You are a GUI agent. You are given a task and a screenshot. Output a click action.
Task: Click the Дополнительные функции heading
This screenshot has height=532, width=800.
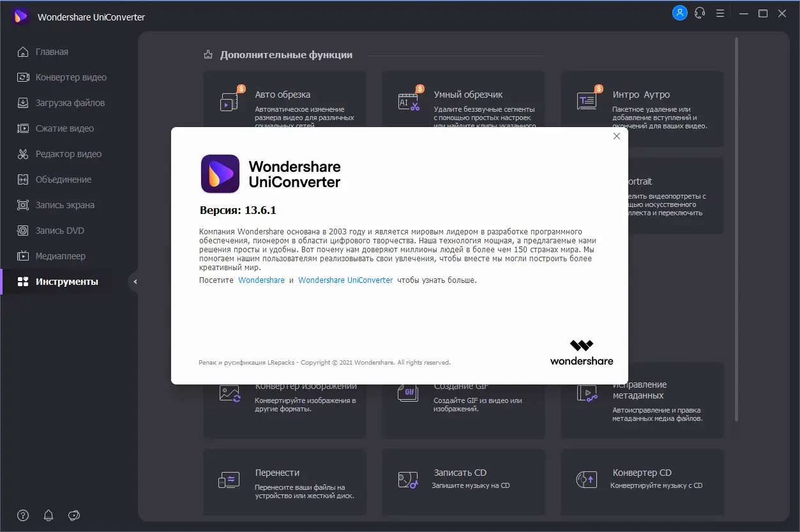coord(286,55)
